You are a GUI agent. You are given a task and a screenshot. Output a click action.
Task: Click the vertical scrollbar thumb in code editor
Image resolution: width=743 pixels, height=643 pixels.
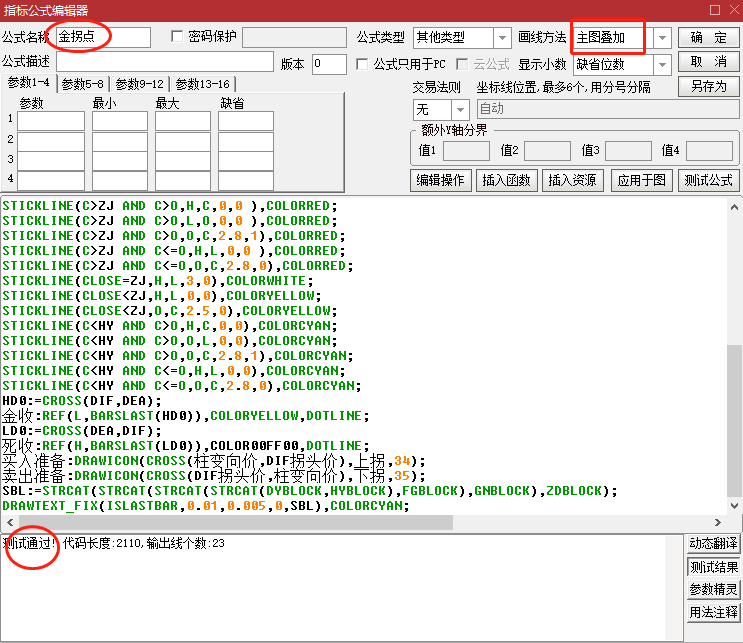click(x=734, y=421)
